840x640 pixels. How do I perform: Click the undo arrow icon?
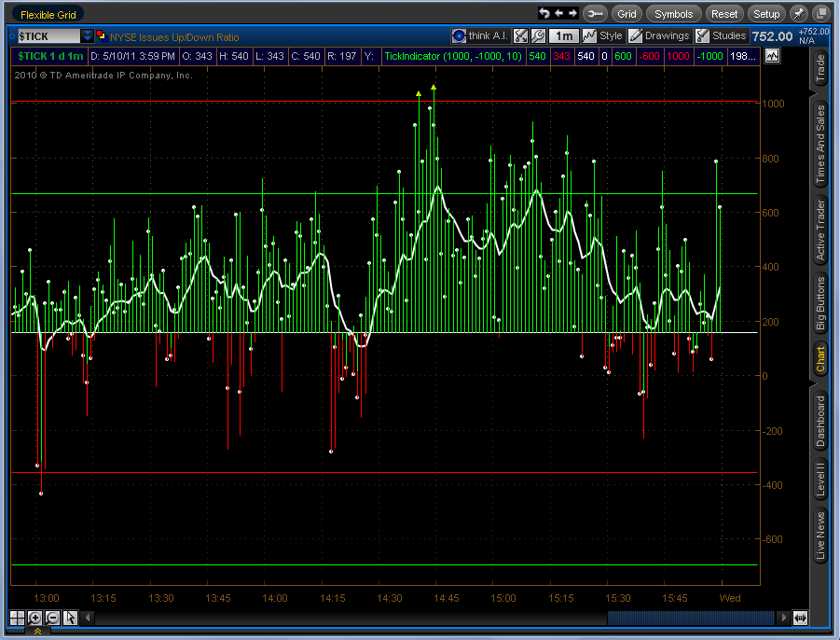pos(544,13)
